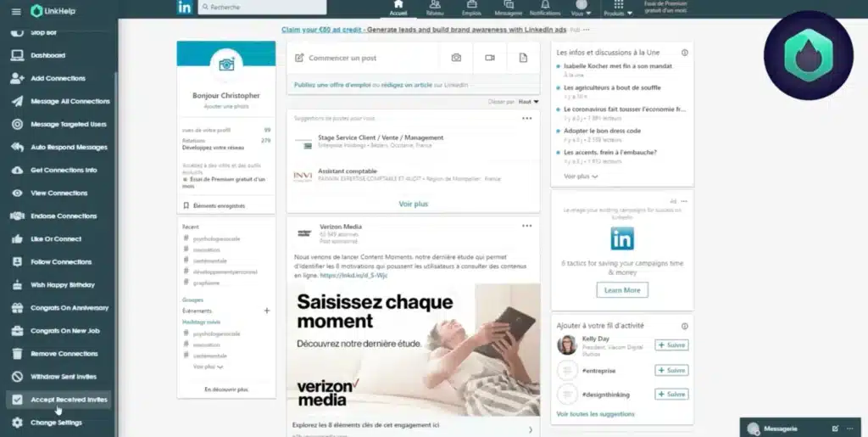Open the Messagerie tab in the top bar
The width and height of the screenshot is (868, 437).
pos(509,8)
